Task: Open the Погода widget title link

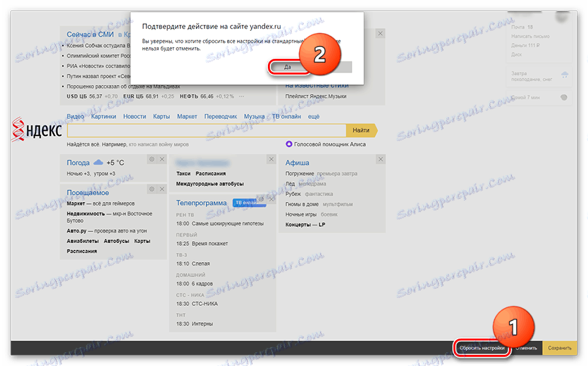Action: click(x=78, y=162)
